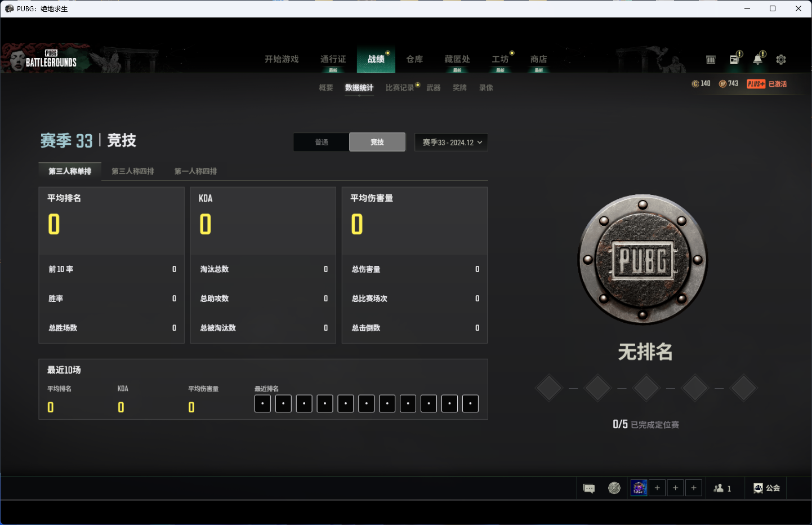This screenshot has height=525, width=812.
Task: Open the 战绩 career menu
Action: (376, 59)
